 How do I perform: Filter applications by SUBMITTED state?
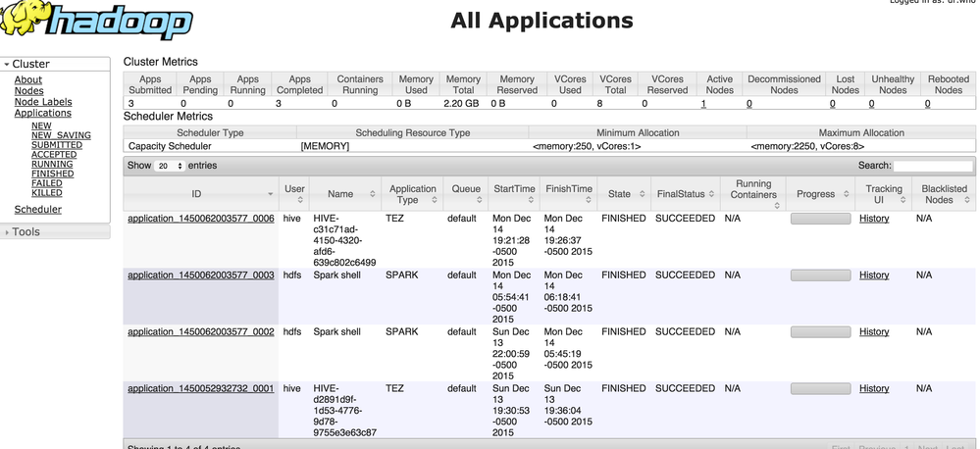pyautogui.click(x=57, y=145)
